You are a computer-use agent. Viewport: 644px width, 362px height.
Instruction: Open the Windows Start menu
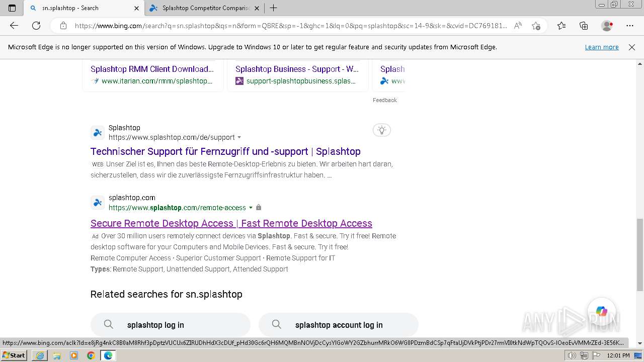click(14, 355)
